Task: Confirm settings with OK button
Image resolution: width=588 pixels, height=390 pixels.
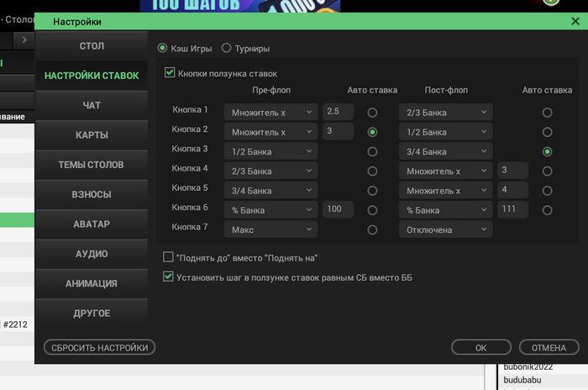Action: point(481,348)
